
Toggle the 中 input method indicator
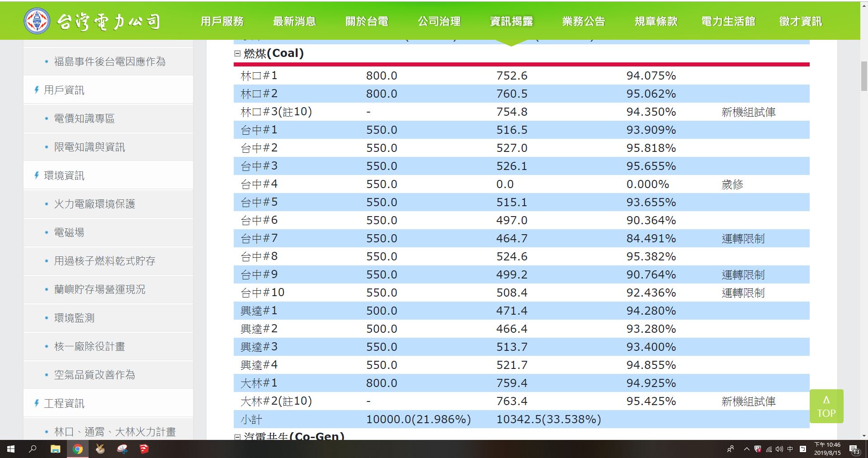click(790, 449)
